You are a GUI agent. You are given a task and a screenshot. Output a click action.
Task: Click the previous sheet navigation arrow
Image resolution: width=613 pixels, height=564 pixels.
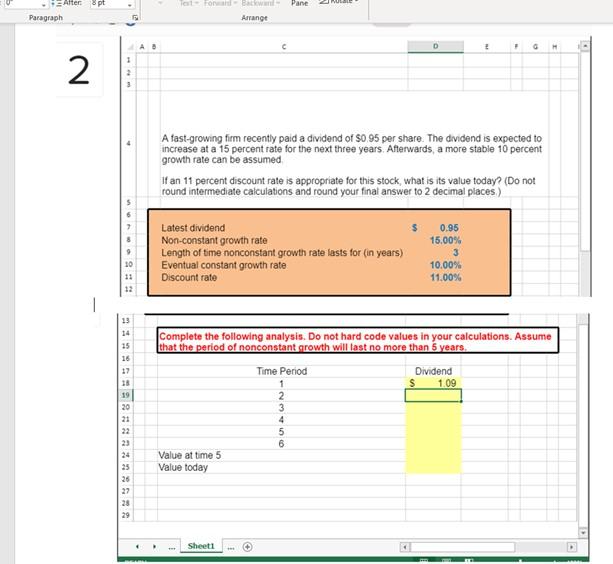click(x=137, y=546)
